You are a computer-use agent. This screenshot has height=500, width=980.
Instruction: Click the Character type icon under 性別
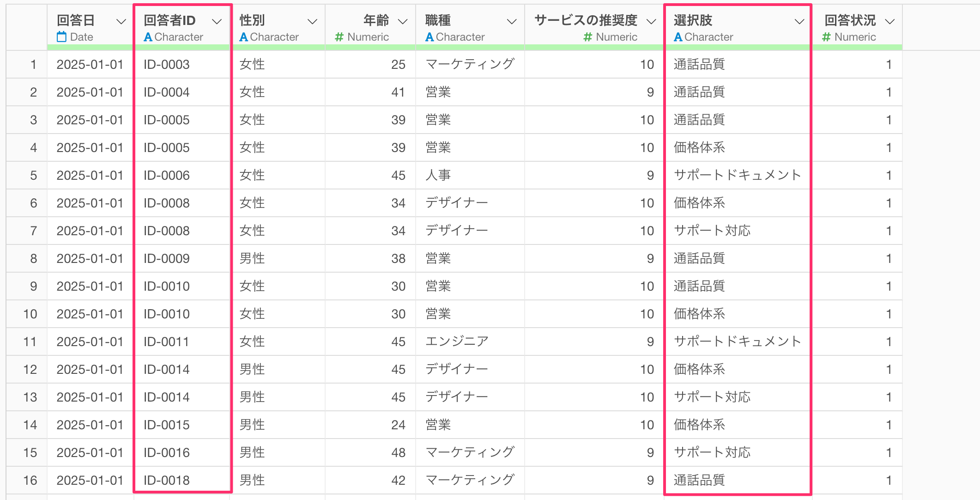coord(243,37)
